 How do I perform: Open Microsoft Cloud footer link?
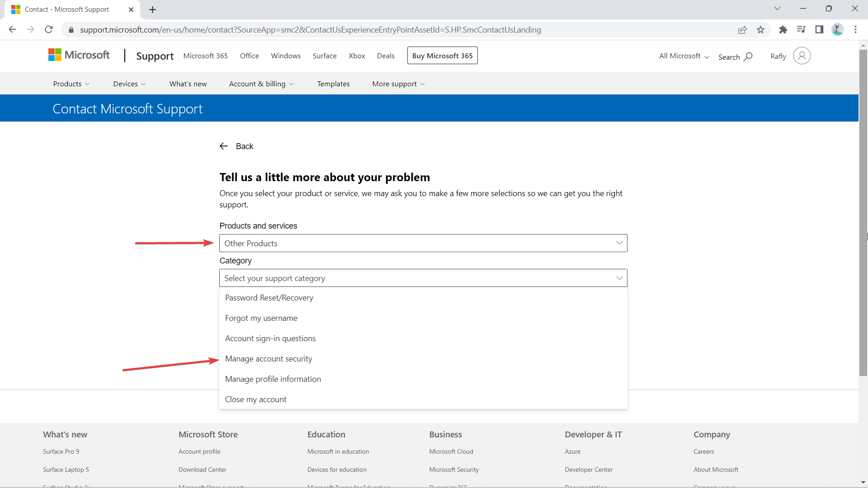451,451
